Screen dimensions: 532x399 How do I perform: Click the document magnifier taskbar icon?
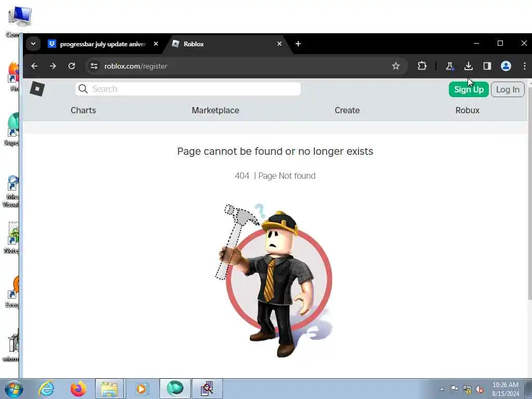pos(207,389)
